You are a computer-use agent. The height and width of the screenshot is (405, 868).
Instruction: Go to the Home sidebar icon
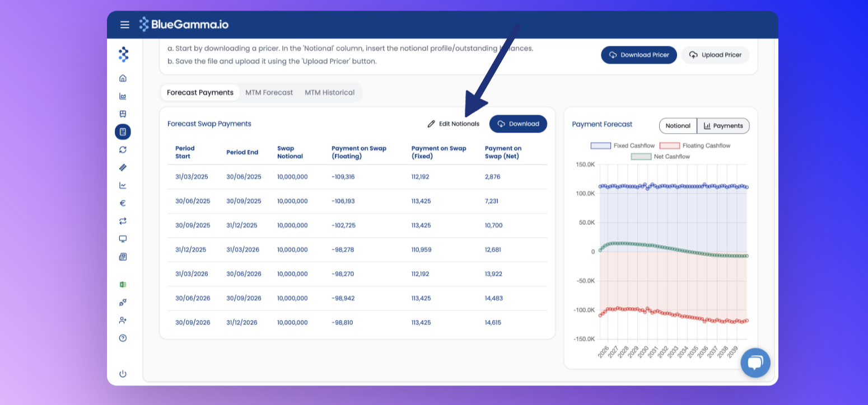123,78
